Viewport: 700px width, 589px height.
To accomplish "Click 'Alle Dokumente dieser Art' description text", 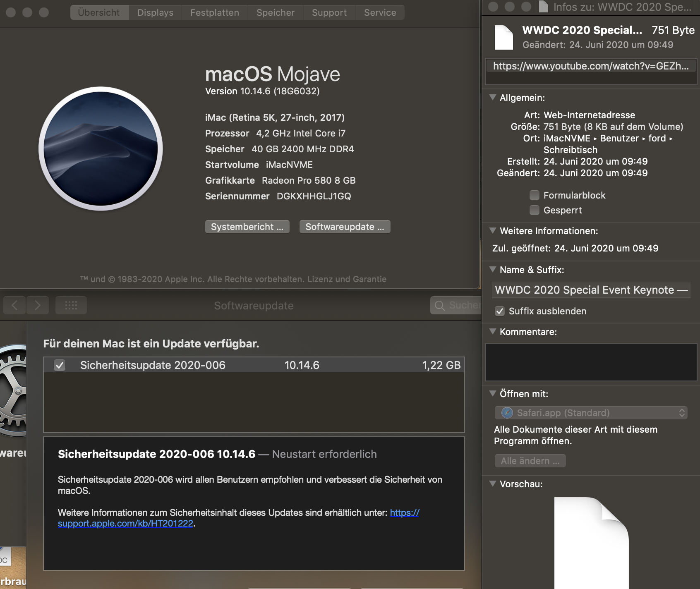I will (576, 435).
